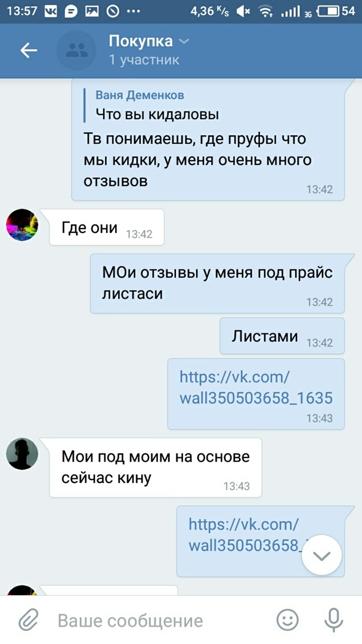Tap the microphone voice message icon

[x=333, y=620]
